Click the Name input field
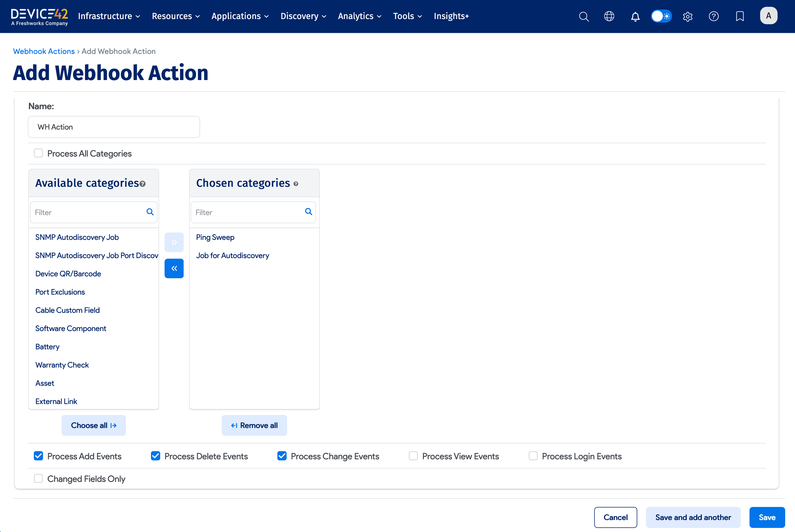The width and height of the screenshot is (795, 532). 114,127
